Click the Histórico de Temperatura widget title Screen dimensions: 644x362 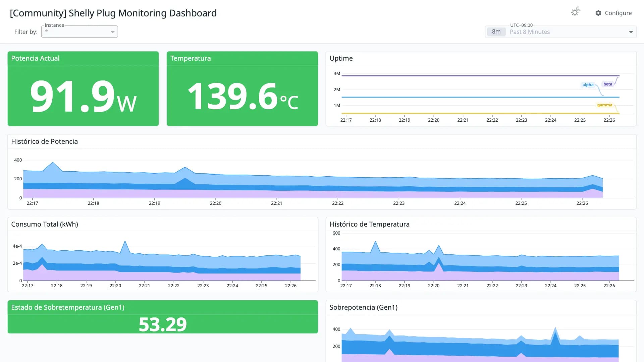[x=369, y=224]
